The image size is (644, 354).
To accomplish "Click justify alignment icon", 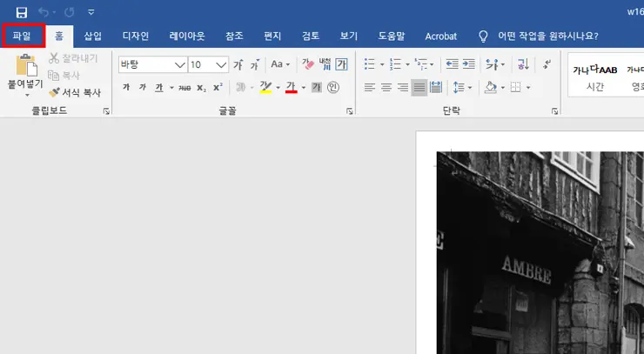I will 419,87.
